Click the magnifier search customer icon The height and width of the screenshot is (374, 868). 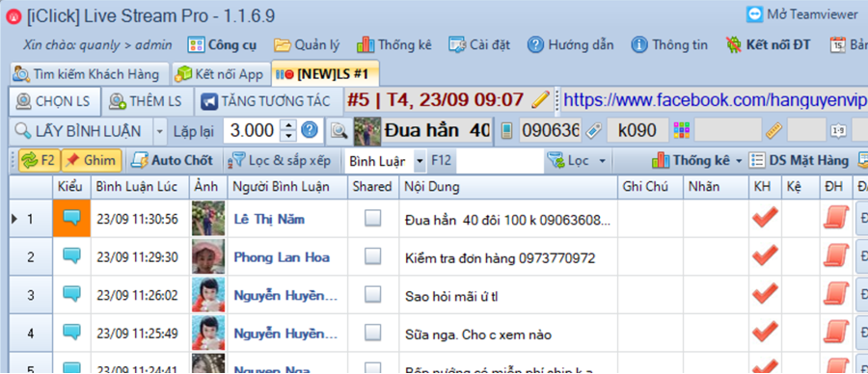click(x=339, y=131)
